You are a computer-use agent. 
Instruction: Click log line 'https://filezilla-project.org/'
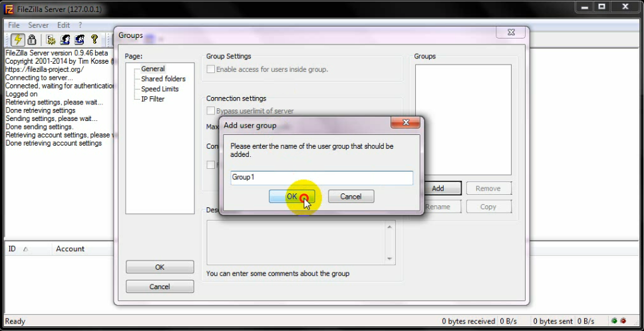[45, 69]
